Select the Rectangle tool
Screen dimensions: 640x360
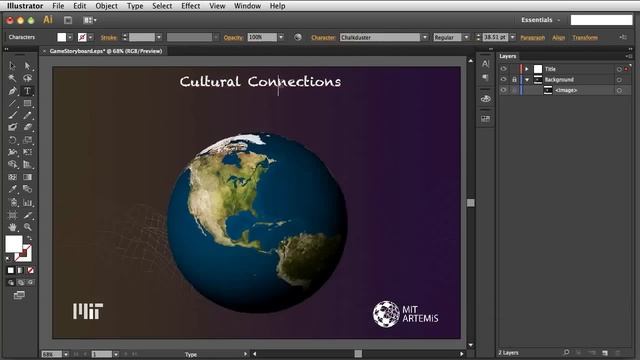pyautogui.click(x=27, y=103)
